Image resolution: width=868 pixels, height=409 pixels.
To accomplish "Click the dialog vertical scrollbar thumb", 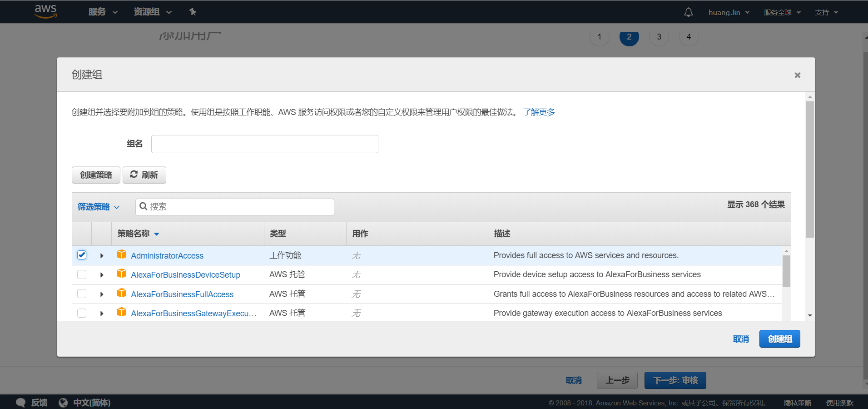I will coord(810,170).
